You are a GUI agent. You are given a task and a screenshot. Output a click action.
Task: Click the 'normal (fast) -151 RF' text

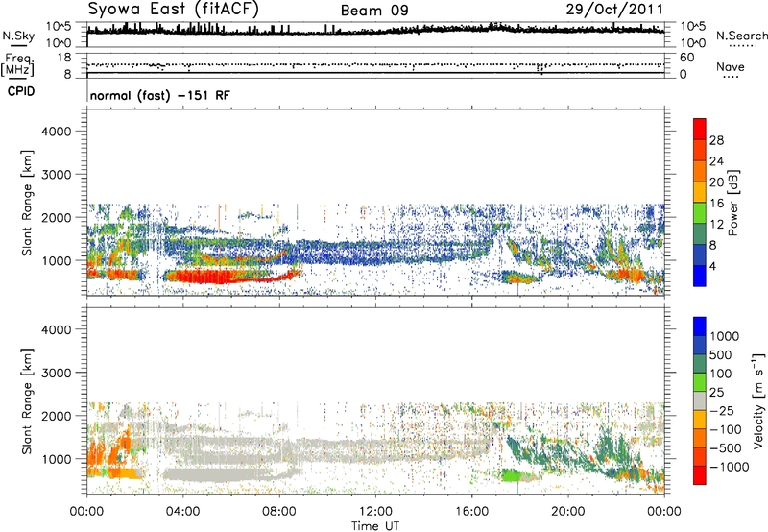tap(159, 95)
